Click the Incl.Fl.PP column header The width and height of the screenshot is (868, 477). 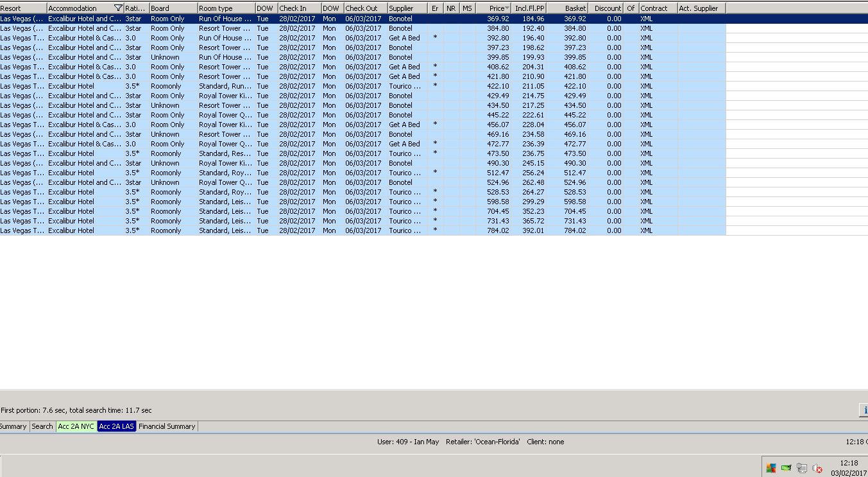point(529,8)
